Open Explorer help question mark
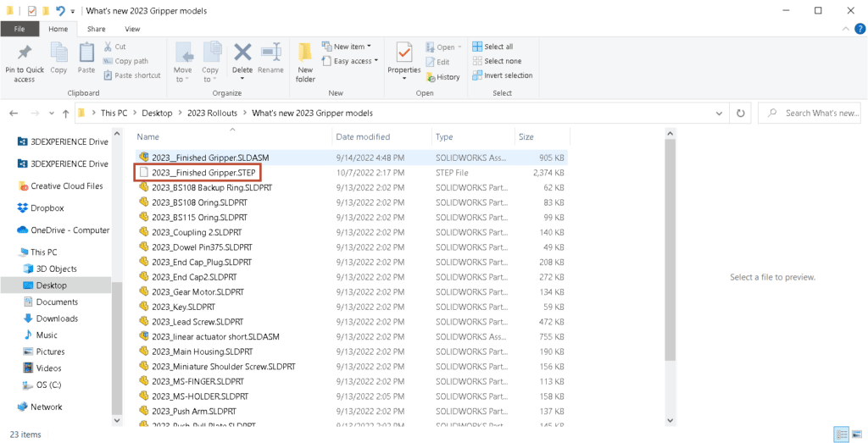868x443 pixels. pos(860,29)
